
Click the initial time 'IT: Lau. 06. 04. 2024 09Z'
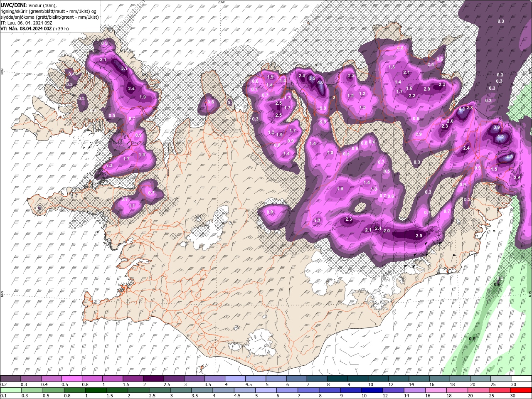(26, 23)
